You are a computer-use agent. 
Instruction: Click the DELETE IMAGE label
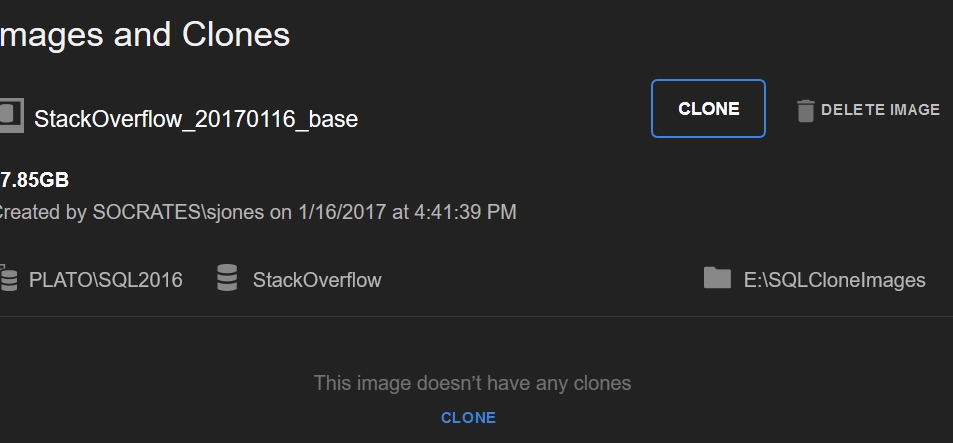click(x=880, y=110)
